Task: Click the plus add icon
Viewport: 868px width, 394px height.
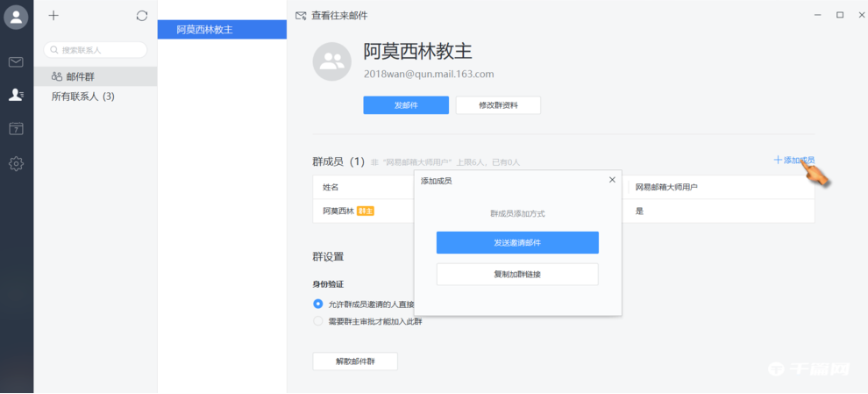Action: click(53, 16)
